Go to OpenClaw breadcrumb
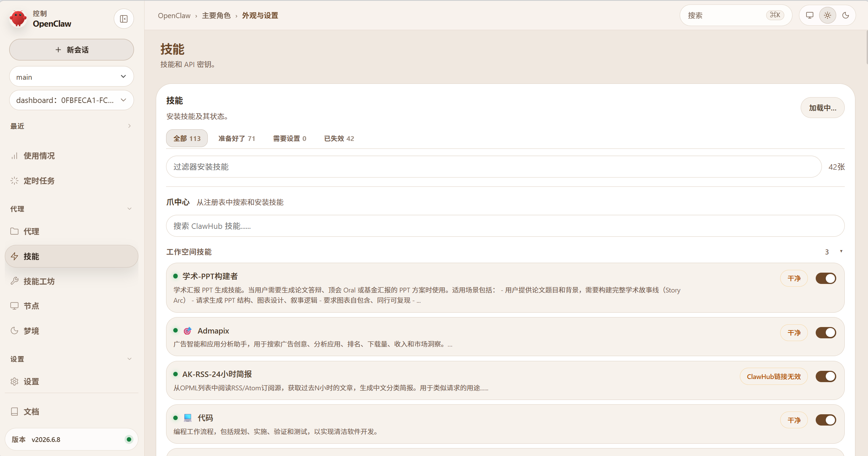 (174, 16)
